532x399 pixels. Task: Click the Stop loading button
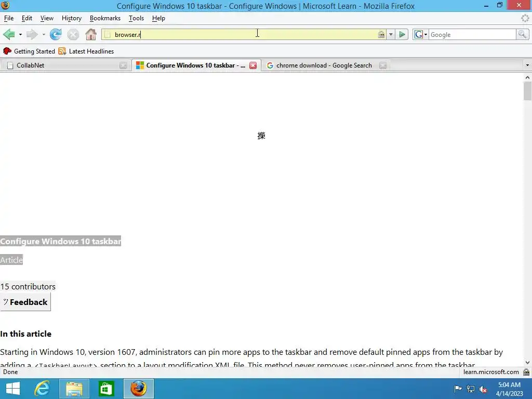click(73, 34)
